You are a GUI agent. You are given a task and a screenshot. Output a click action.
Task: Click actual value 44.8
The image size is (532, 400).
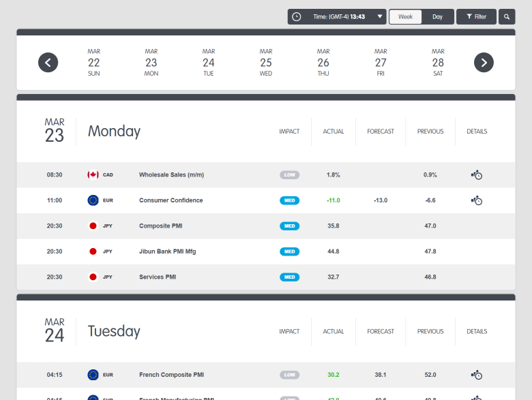[x=333, y=251]
